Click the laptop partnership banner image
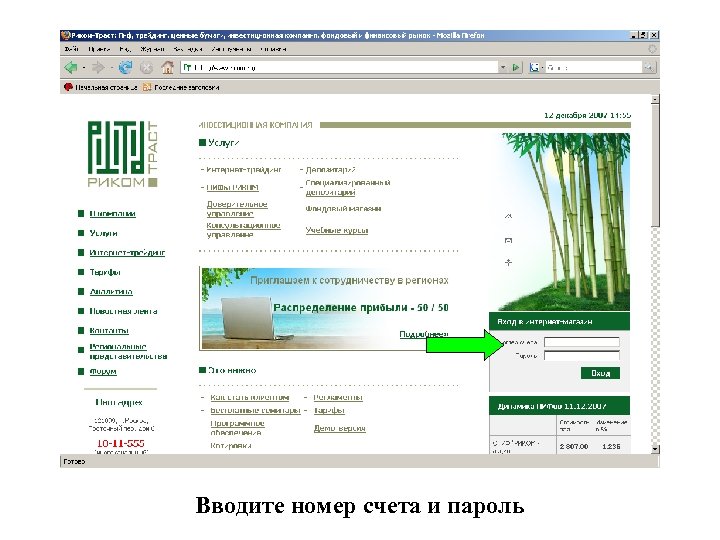This screenshot has width=720, height=540. point(325,309)
